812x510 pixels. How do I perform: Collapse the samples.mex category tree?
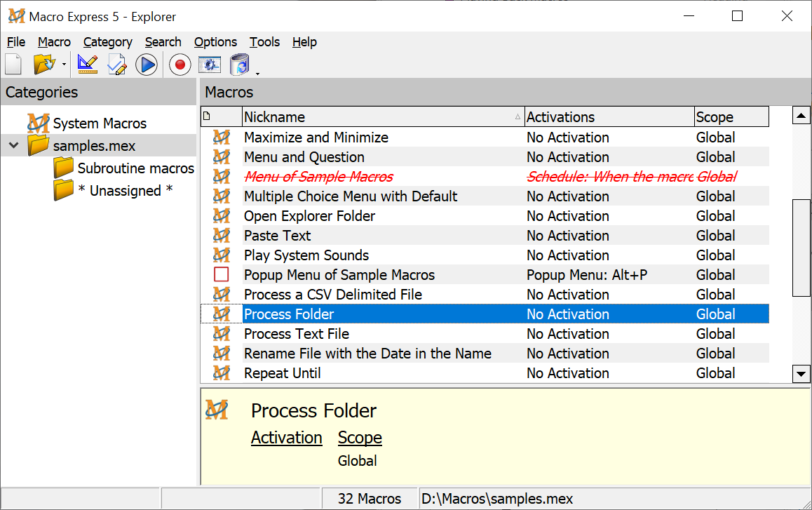coord(13,145)
